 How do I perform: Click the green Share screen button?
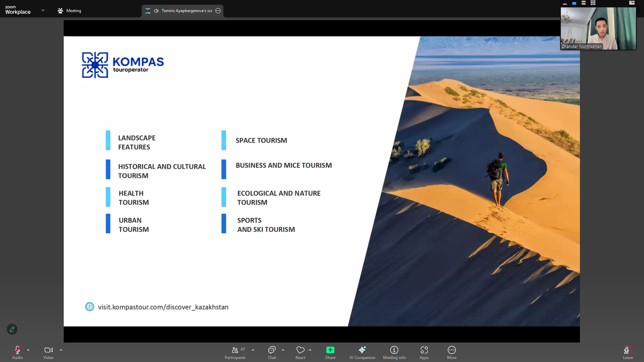330,350
